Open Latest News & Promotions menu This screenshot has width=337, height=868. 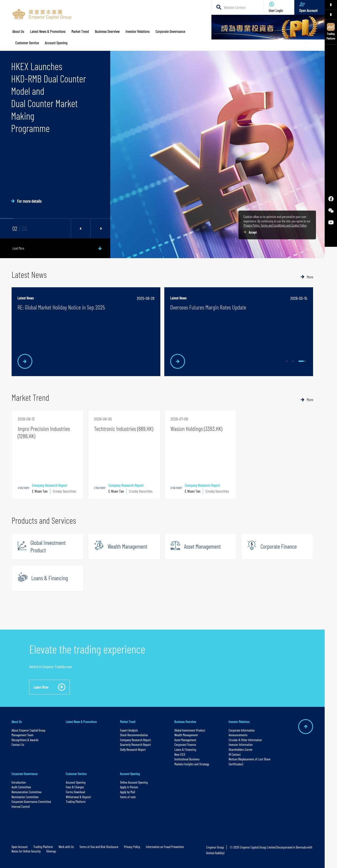pos(48,32)
